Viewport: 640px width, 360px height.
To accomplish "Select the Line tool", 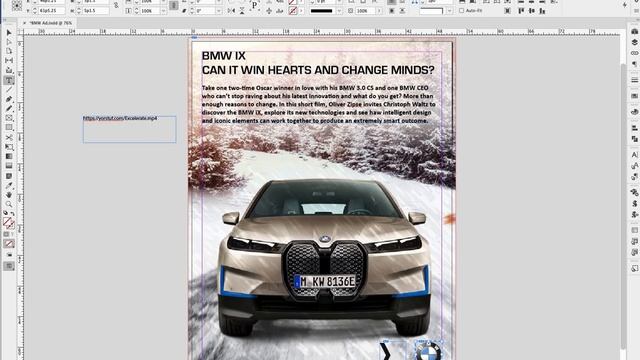I will (9, 90).
